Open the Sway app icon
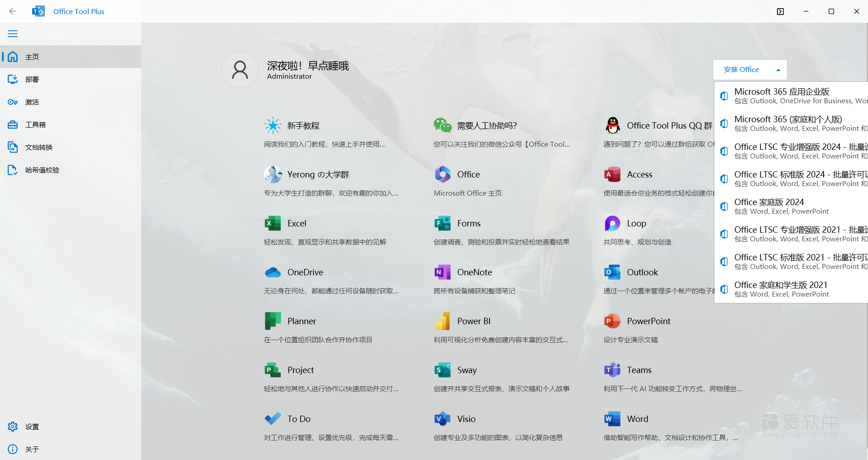The width and height of the screenshot is (868, 460). [443, 370]
